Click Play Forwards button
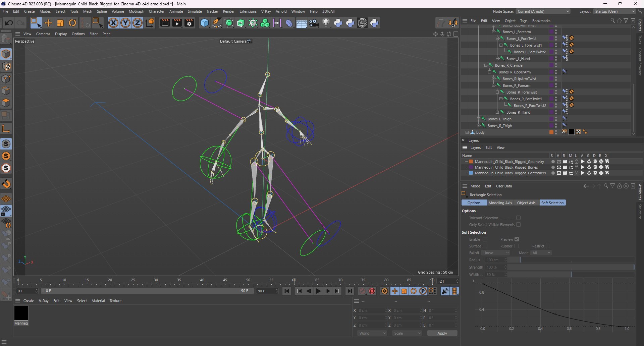This screenshot has height=346, width=644. click(x=318, y=291)
